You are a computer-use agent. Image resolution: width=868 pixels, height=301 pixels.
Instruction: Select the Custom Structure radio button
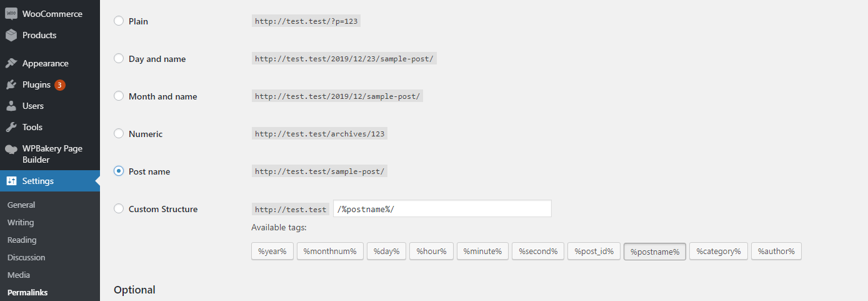click(x=119, y=209)
